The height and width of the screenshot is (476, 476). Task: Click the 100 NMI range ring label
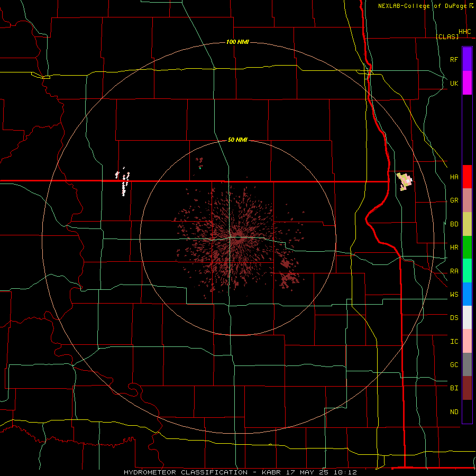click(x=237, y=42)
